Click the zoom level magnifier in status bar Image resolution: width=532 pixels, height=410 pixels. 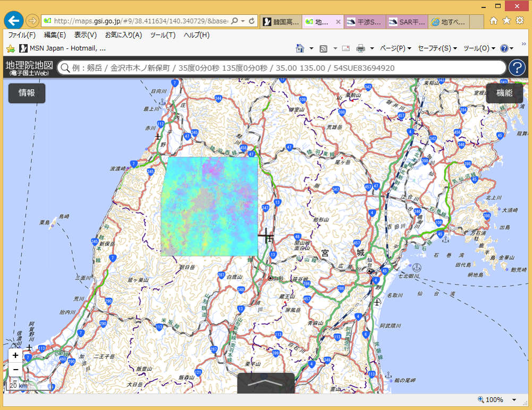coord(481,399)
